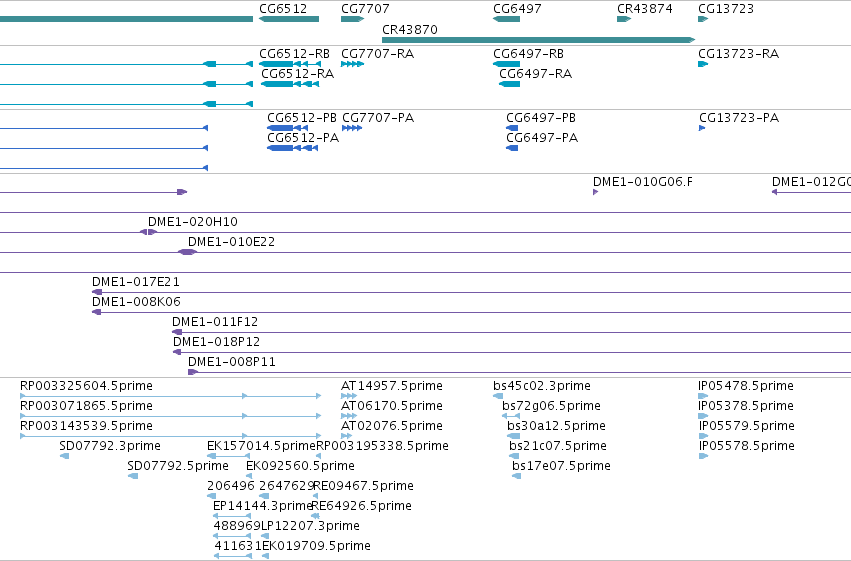
Task: Select the DME1-011F12 label
Action: (x=215, y=322)
